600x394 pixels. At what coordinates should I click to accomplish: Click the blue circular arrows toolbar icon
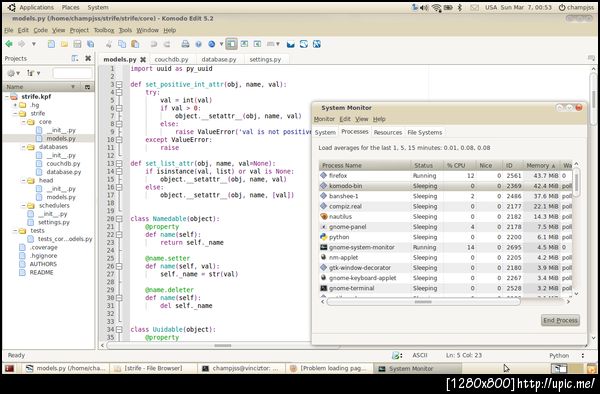[303, 44]
